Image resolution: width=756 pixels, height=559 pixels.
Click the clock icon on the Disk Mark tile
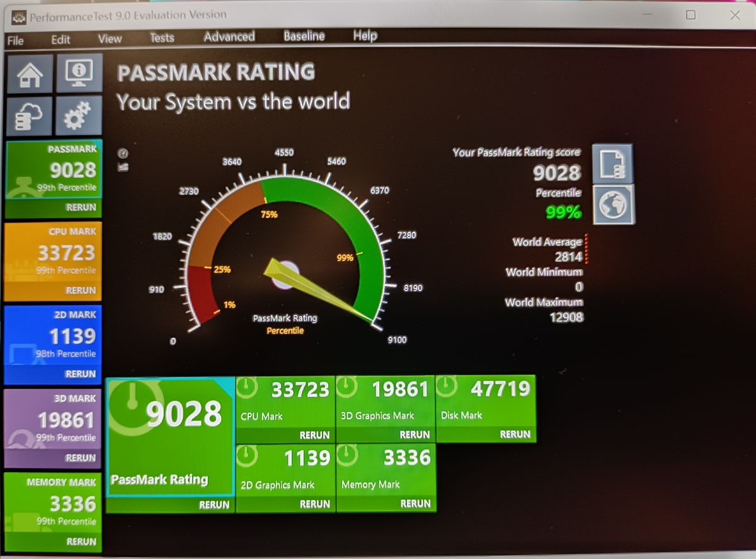tap(447, 386)
